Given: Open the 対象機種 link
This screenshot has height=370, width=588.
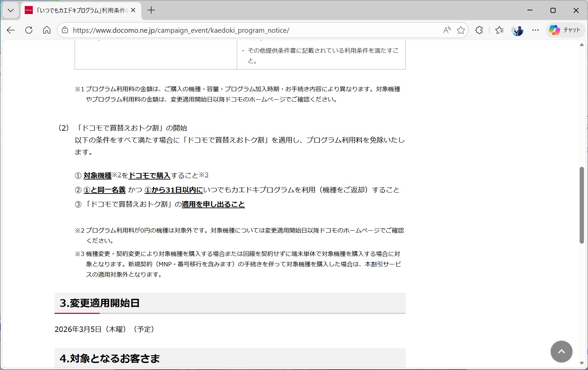Looking at the screenshot, I should (97, 175).
